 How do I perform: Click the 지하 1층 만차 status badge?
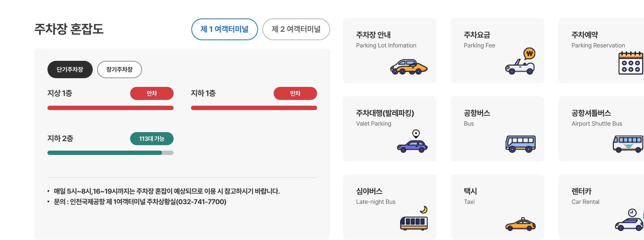[x=295, y=93]
